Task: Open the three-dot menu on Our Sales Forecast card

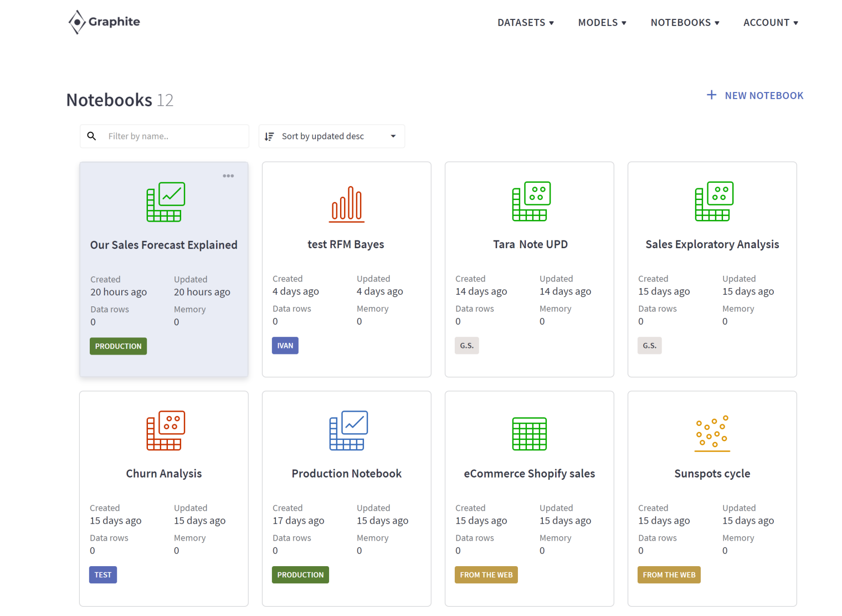Action: click(228, 176)
